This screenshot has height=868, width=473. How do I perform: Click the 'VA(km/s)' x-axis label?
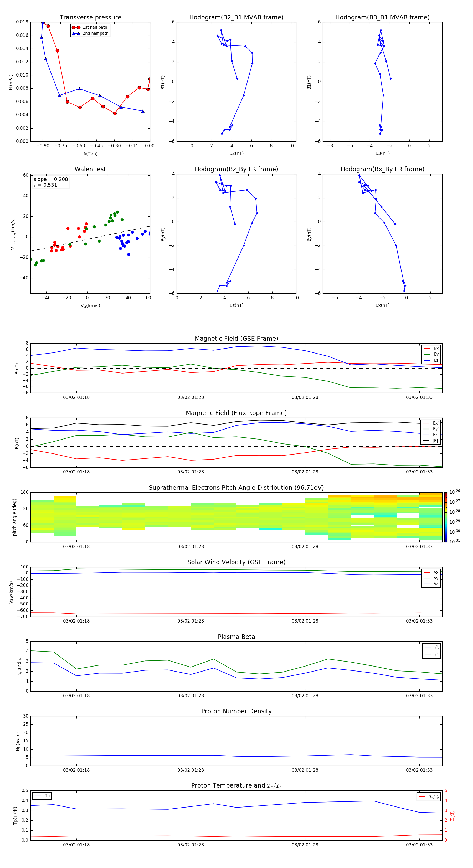(90, 306)
